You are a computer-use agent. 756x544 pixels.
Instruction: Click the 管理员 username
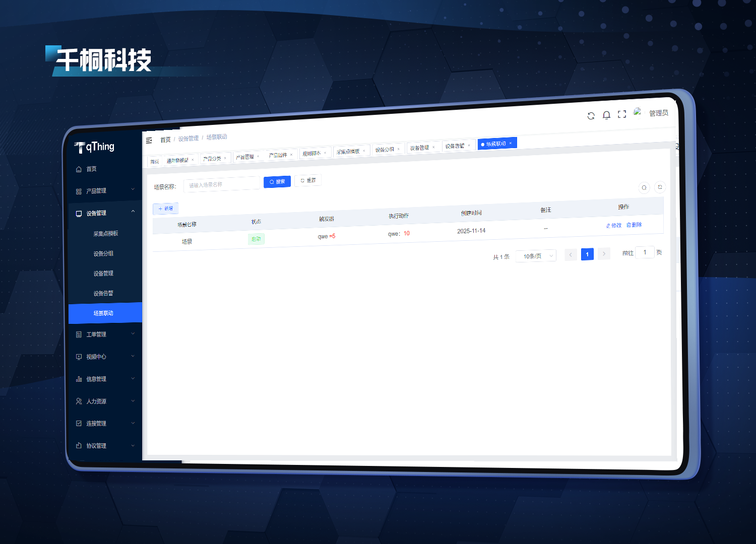[659, 113]
